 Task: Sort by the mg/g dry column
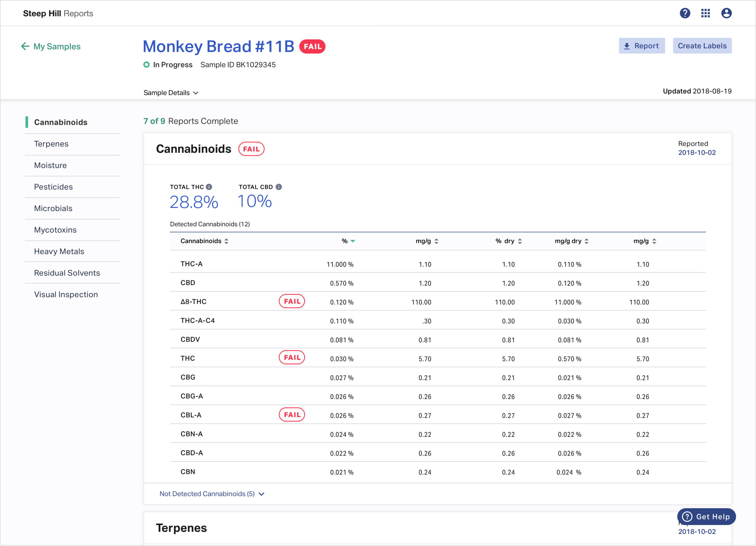[586, 241]
